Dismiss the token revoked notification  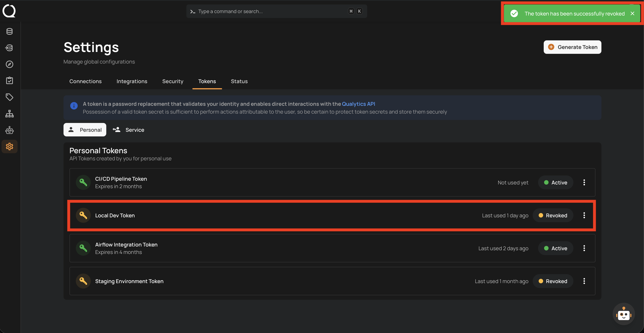[x=632, y=13]
